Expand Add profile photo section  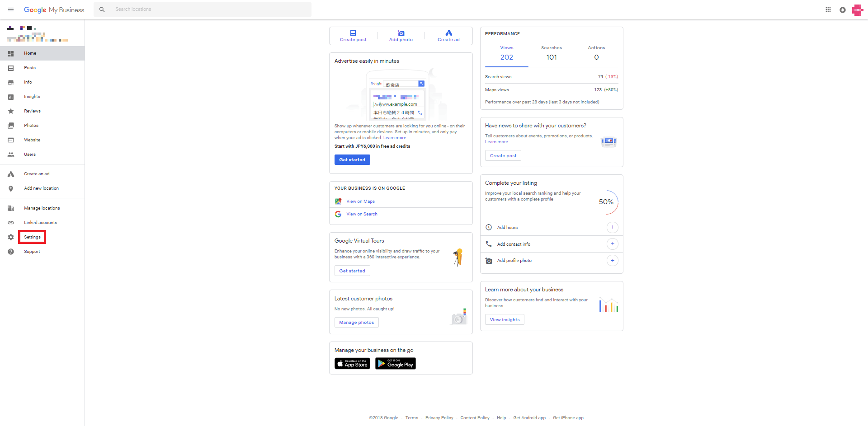tap(613, 260)
